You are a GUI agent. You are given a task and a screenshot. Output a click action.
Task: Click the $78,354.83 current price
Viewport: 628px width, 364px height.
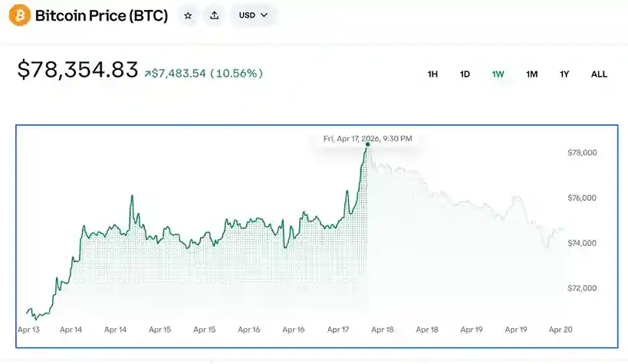pyautogui.click(x=77, y=70)
